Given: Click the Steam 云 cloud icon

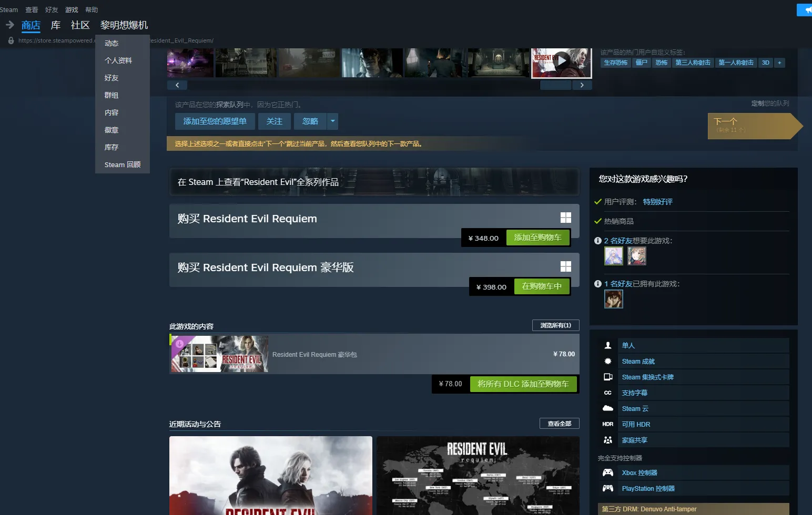Looking at the screenshot, I should coord(608,408).
